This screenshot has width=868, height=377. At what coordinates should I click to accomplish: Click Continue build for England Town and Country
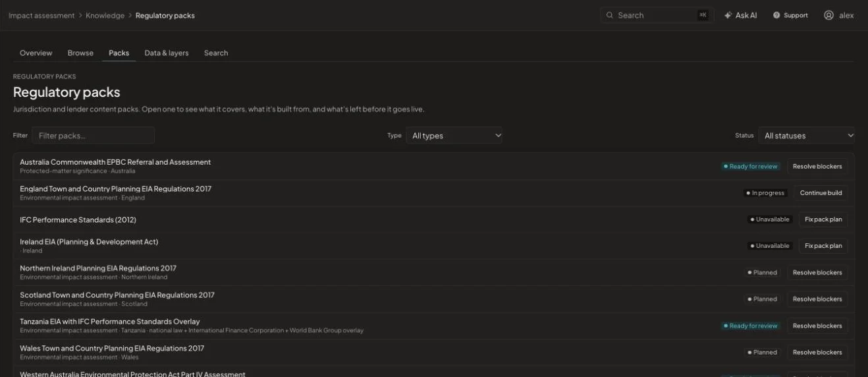click(x=821, y=193)
